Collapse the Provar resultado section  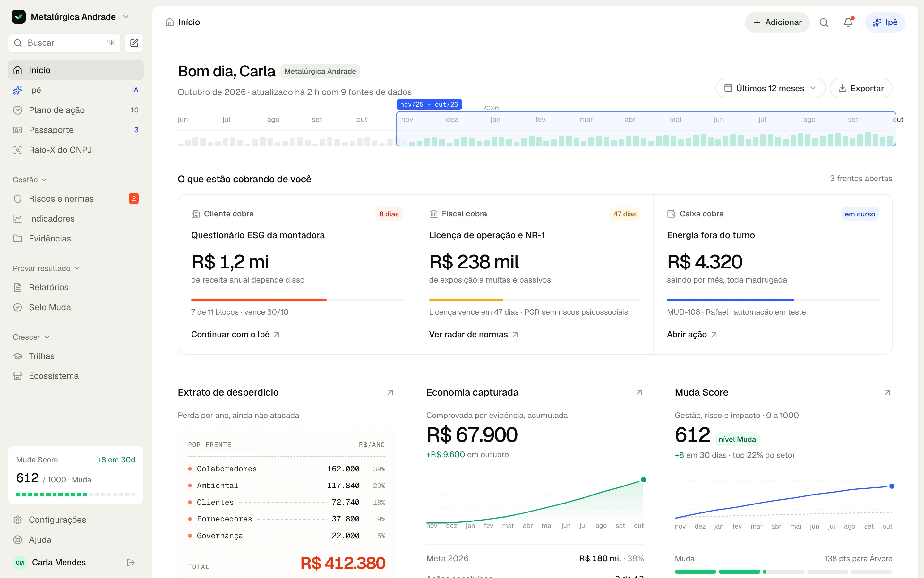(x=46, y=268)
